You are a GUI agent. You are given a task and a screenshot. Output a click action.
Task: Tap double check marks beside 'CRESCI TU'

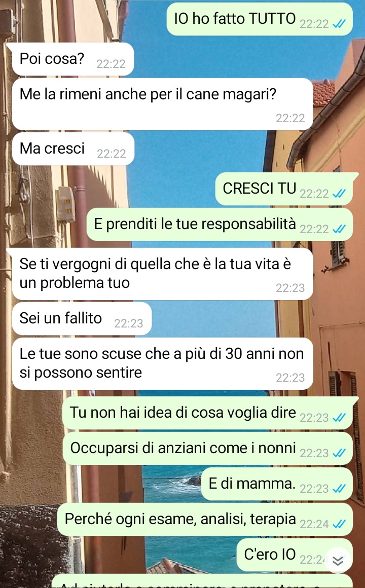click(x=339, y=194)
